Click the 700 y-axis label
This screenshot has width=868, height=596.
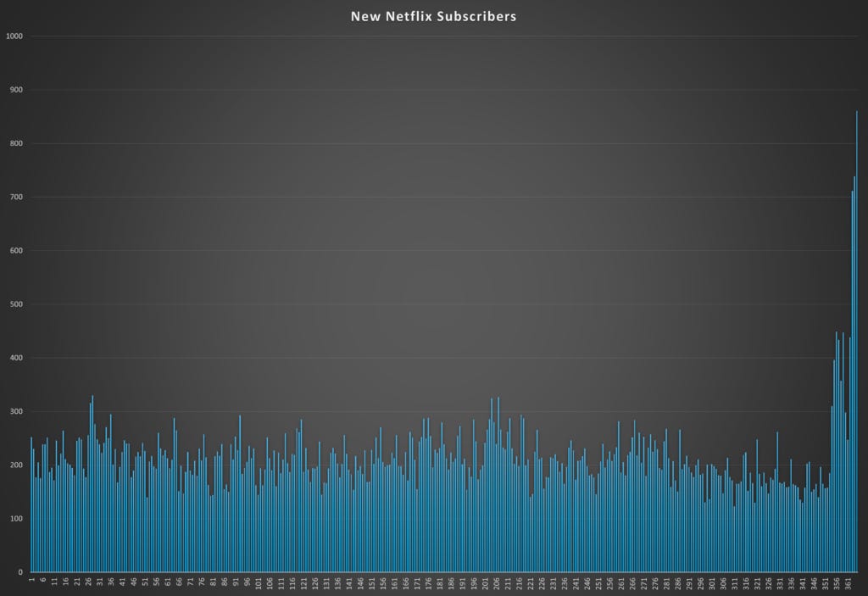[x=16, y=198]
